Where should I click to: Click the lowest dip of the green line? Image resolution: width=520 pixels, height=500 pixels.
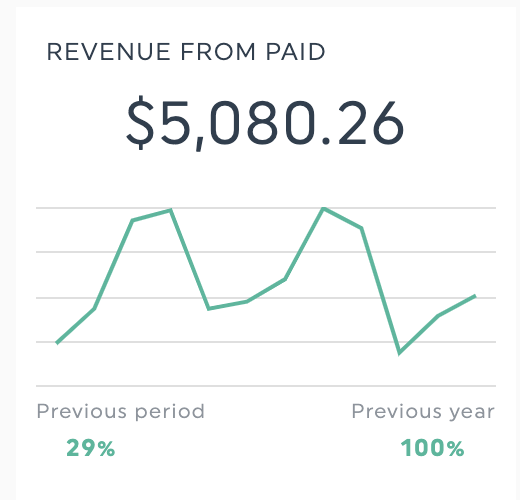(x=399, y=353)
